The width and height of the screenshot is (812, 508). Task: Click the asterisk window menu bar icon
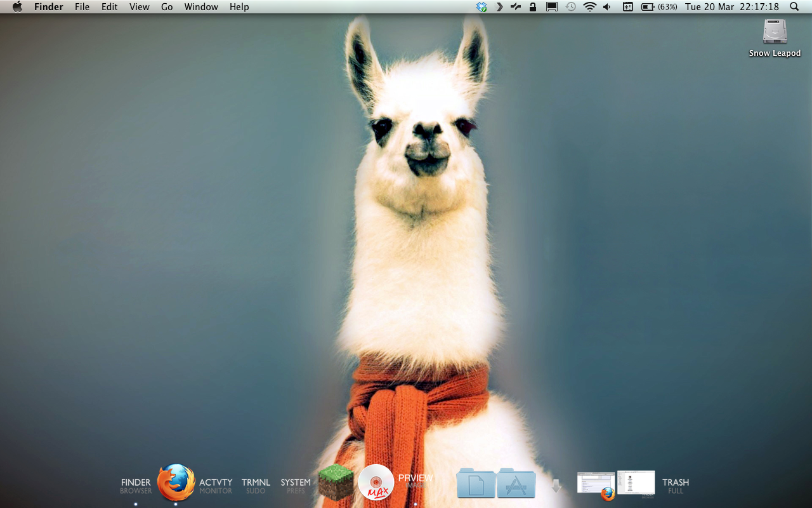[627, 7]
